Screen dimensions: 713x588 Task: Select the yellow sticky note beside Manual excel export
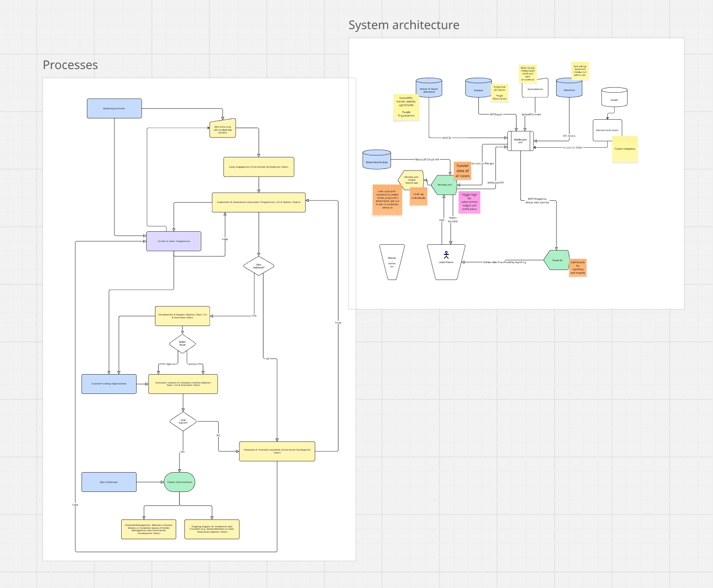(625, 149)
